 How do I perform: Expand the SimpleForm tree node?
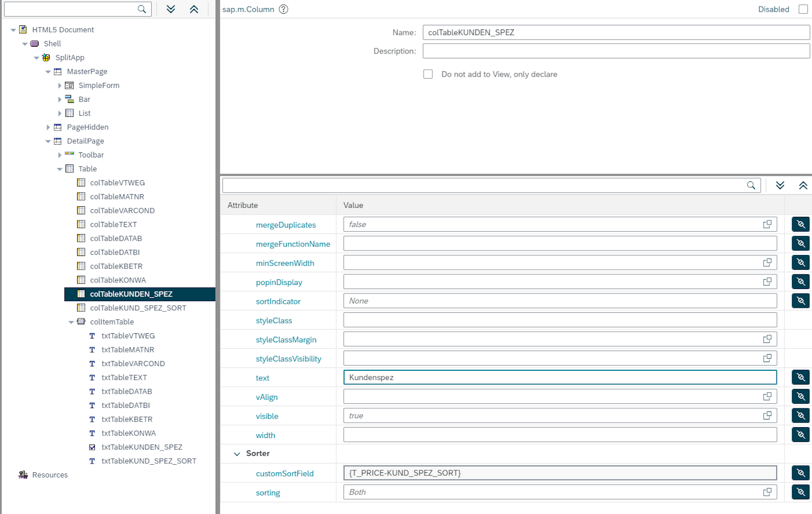(60, 85)
